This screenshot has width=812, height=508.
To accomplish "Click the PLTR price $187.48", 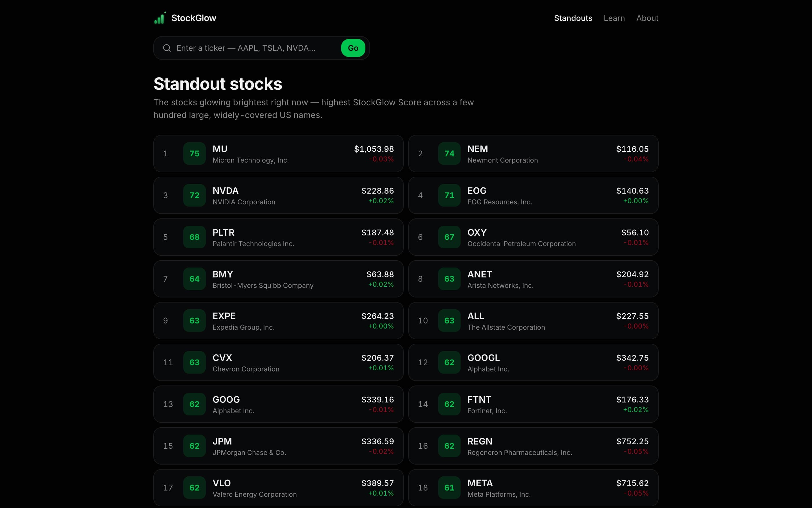I will click(x=378, y=233).
